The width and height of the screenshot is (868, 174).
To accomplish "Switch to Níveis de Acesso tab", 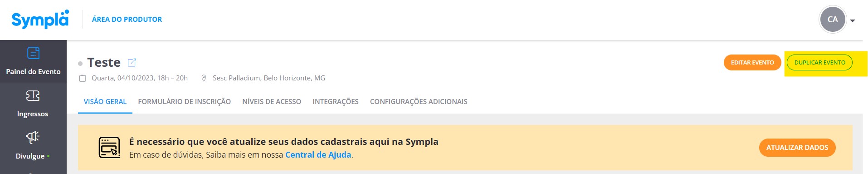I will [272, 102].
